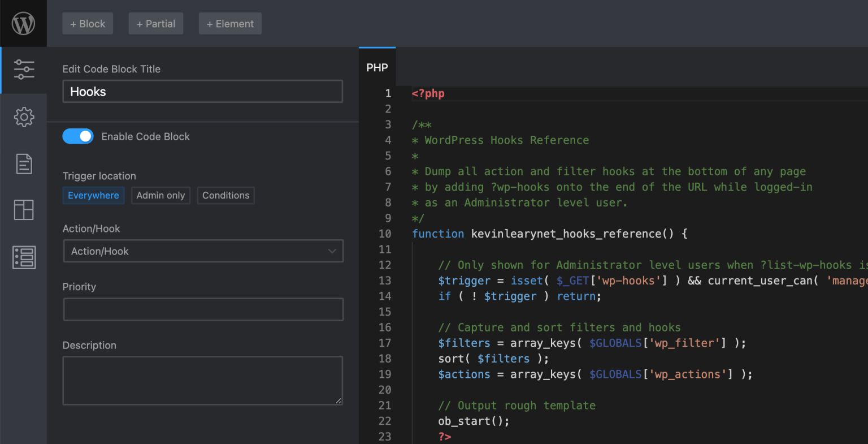868x444 pixels.
Task: Open the layout template panel icon
Action: click(24, 210)
